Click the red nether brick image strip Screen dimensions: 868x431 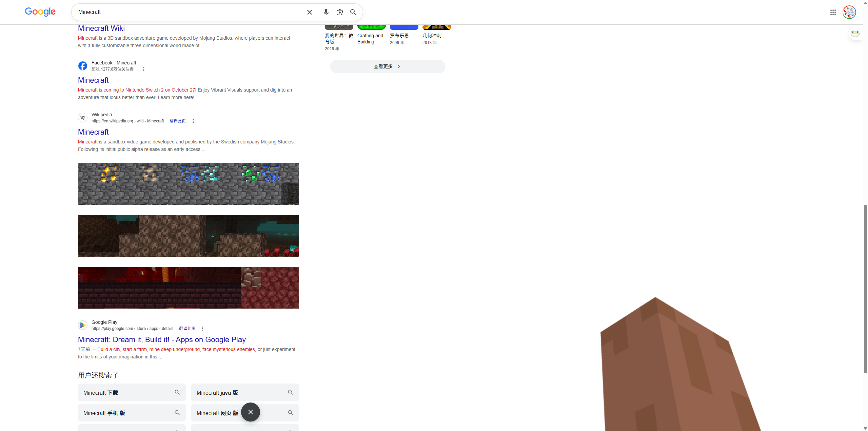pyautogui.click(x=189, y=288)
